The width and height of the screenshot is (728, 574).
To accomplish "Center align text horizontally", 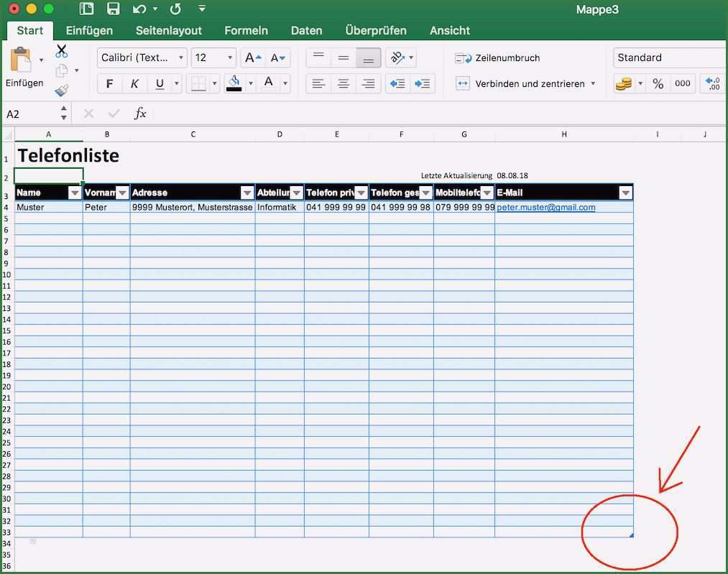I will (344, 84).
